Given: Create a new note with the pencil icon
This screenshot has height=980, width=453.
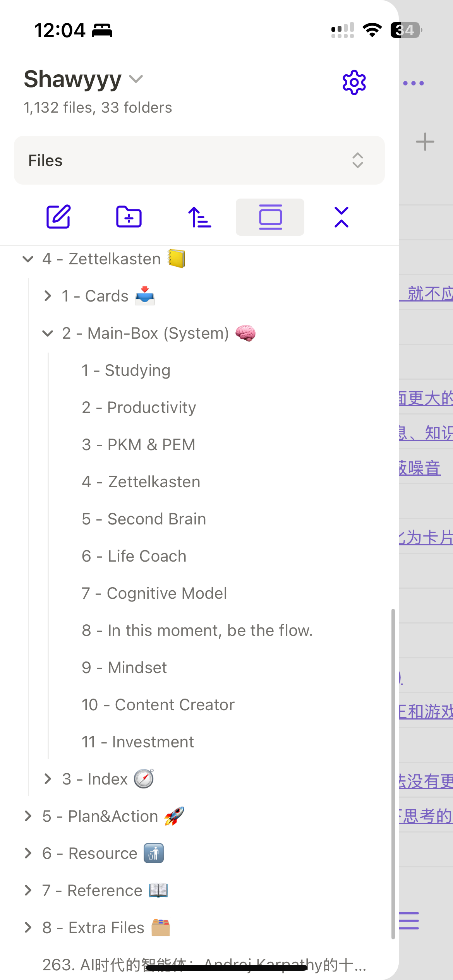Looking at the screenshot, I should click(x=58, y=217).
